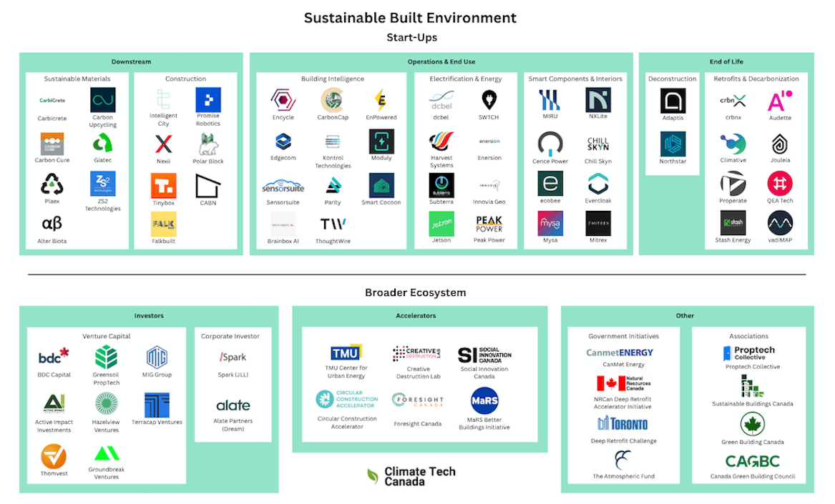Screen dimensions: 835x504
Task: Select the Climative logo
Action: pyautogui.click(x=733, y=144)
